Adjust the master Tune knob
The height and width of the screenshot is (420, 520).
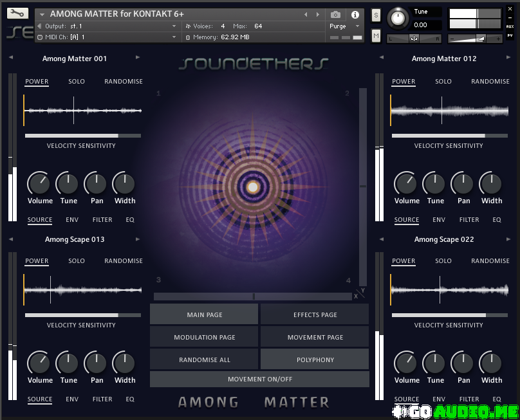(x=398, y=18)
